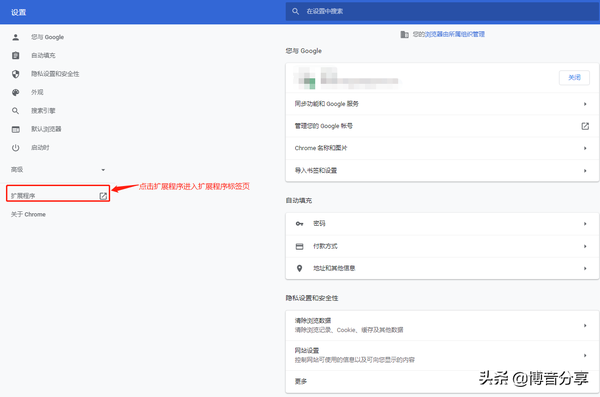This screenshot has width=600, height=397.
Task: Click the 外观 palette icon
Action: [16, 92]
